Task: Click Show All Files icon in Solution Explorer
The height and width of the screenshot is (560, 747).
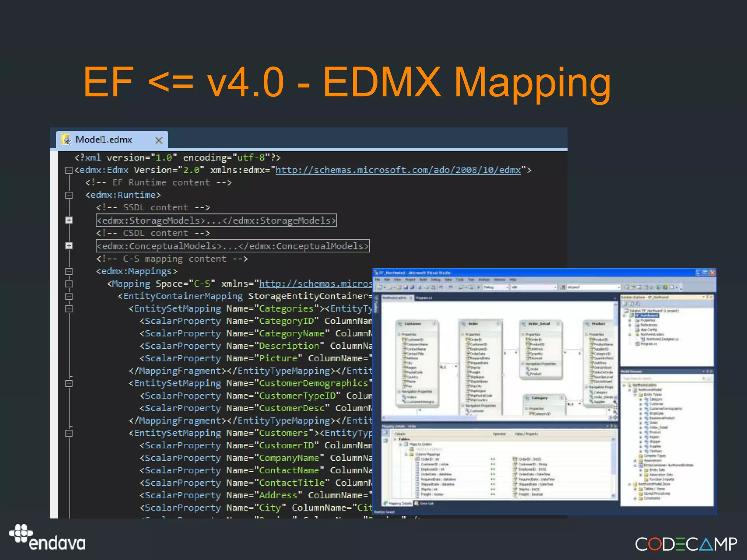Action: (632, 304)
